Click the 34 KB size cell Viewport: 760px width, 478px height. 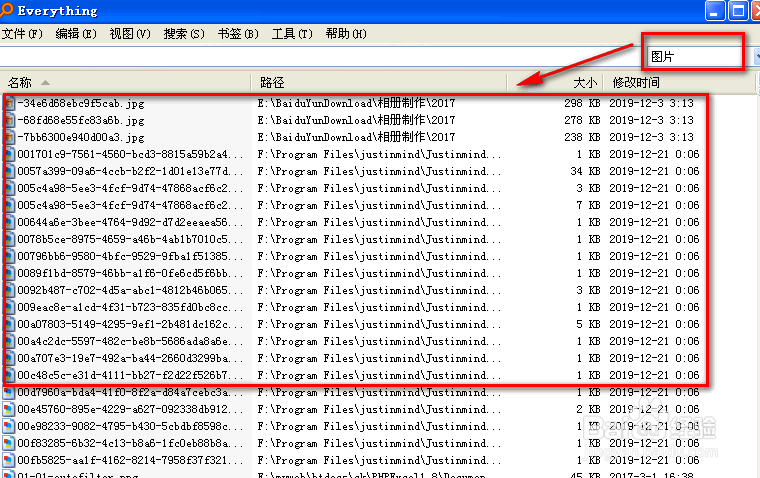pos(585,172)
